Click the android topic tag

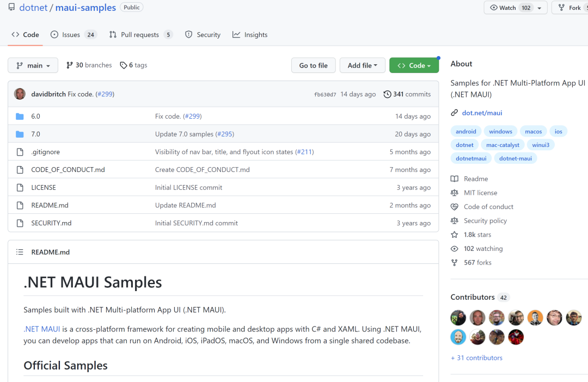point(465,132)
